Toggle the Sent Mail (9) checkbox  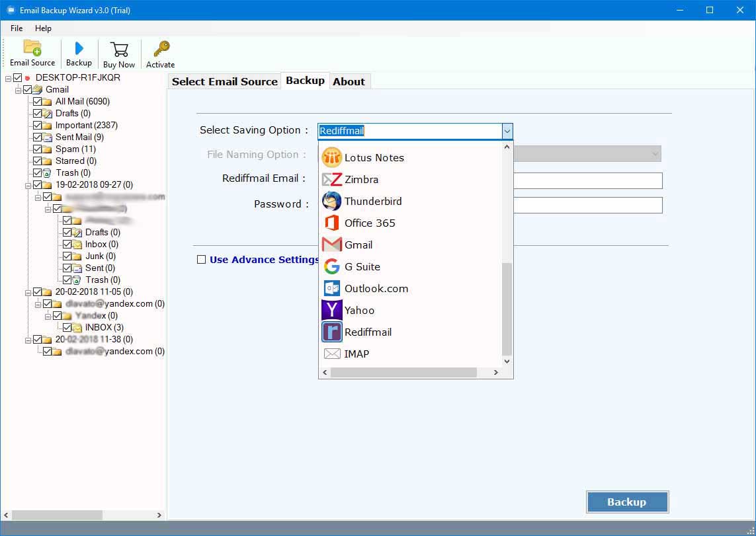tap(37, 137)
